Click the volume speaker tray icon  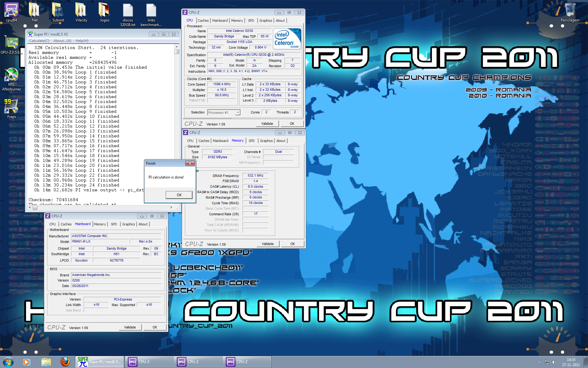[554, 362]
